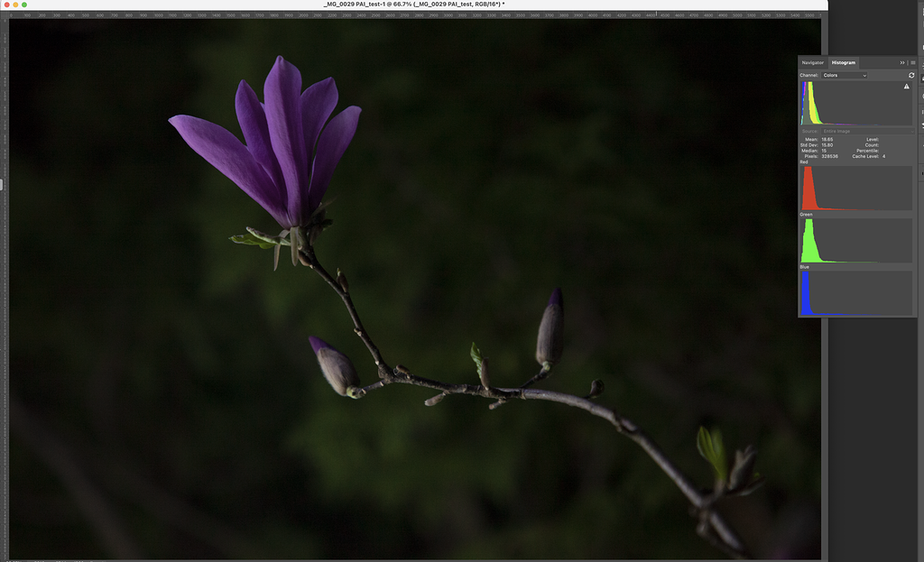The width and height of the screenshot is (924, 562).
Task: Click the Uncached Refresh icon in the Histogram panel
Action: [x=910, y=74]
